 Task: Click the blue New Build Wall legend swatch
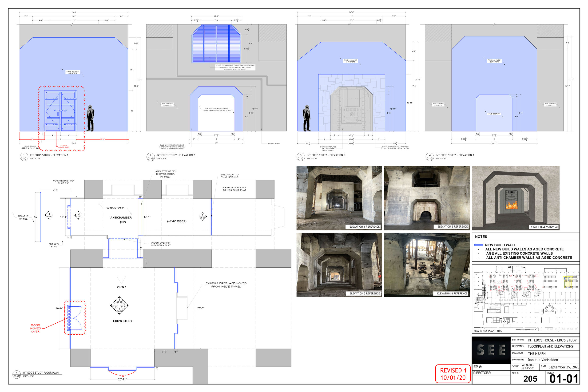pyautogui.click(x=478, y=245)
